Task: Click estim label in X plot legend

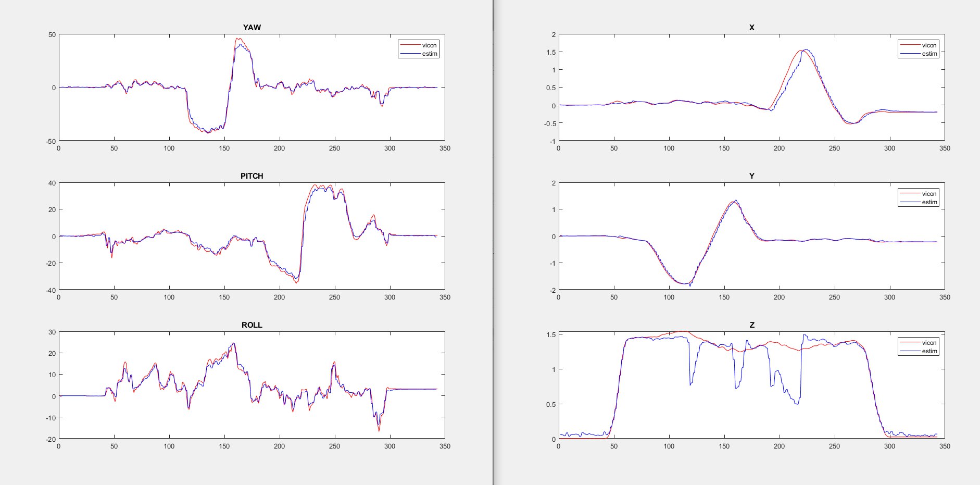Action: tap(929, 54)
